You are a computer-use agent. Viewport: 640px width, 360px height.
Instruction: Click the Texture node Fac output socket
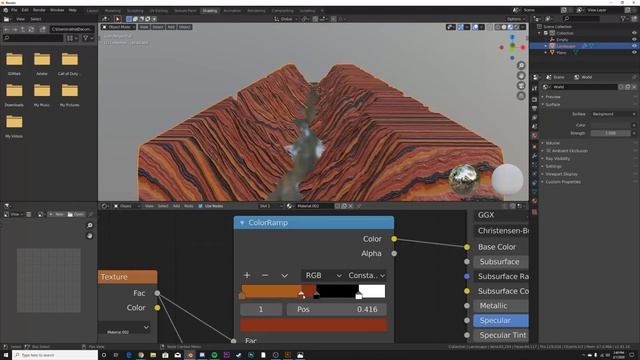tap(157, 293)
